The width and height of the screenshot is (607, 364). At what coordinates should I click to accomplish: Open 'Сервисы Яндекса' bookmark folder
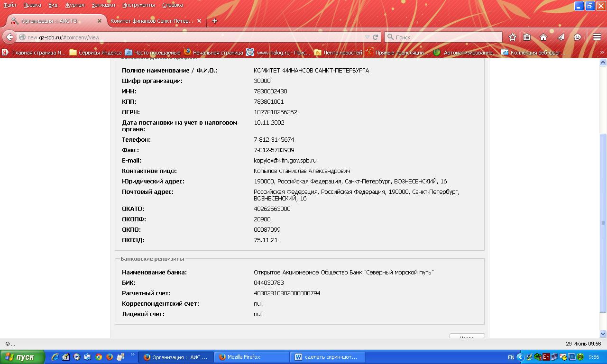[95, 53]
